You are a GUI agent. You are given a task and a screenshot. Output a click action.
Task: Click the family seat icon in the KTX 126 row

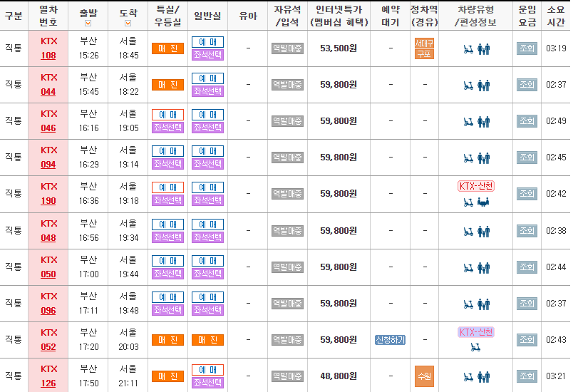point(484,376)
